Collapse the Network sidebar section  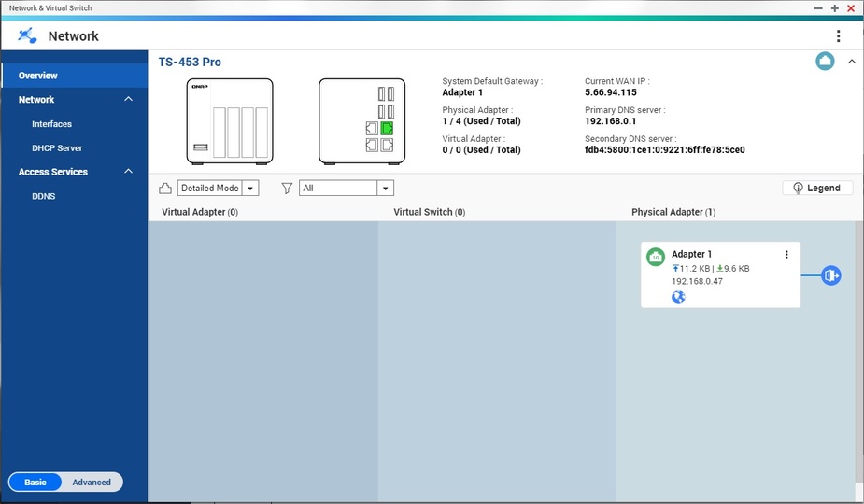tap(128, 99)
